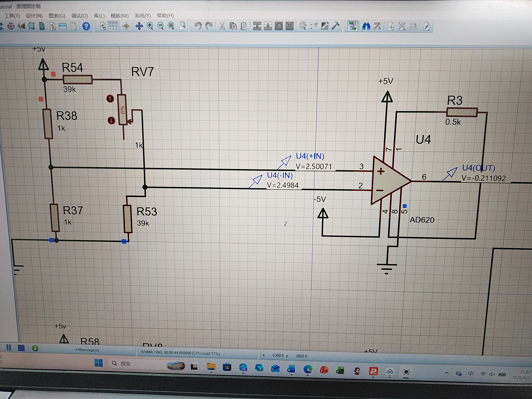Pause the running simulation

tap(9, 348)
